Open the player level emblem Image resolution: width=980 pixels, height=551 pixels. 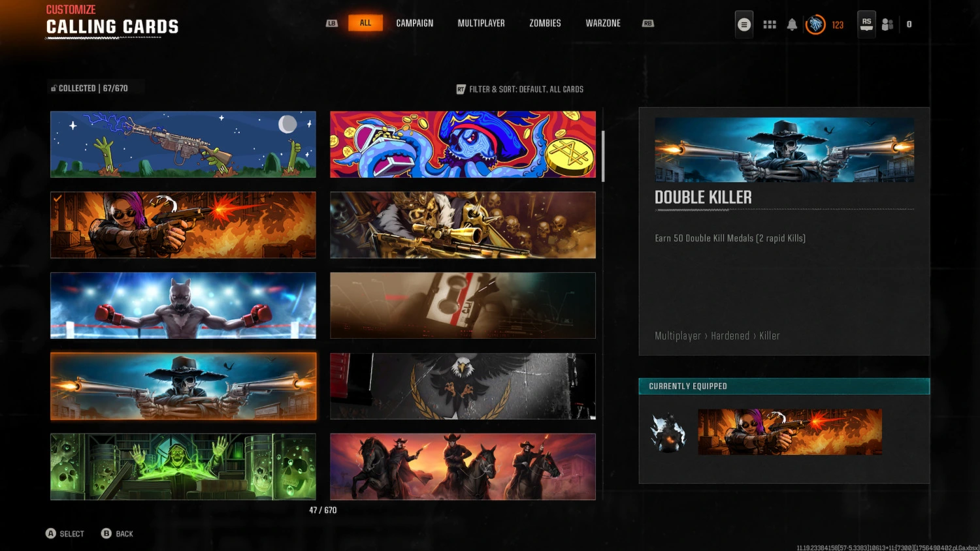point(815,24)
